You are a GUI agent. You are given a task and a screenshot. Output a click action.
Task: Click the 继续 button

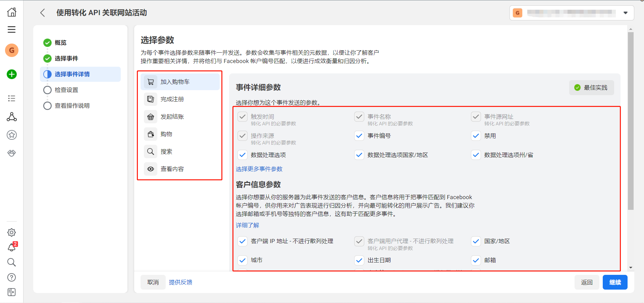coord(615,282)
